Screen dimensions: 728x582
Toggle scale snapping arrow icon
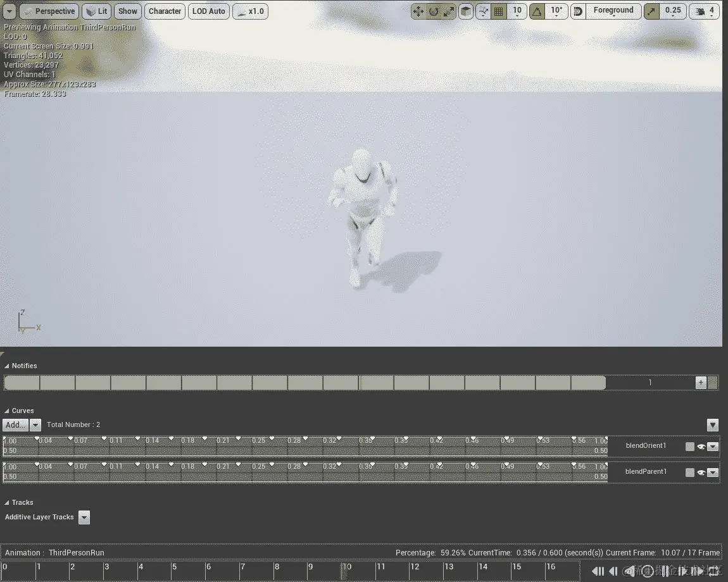[651, 11]
